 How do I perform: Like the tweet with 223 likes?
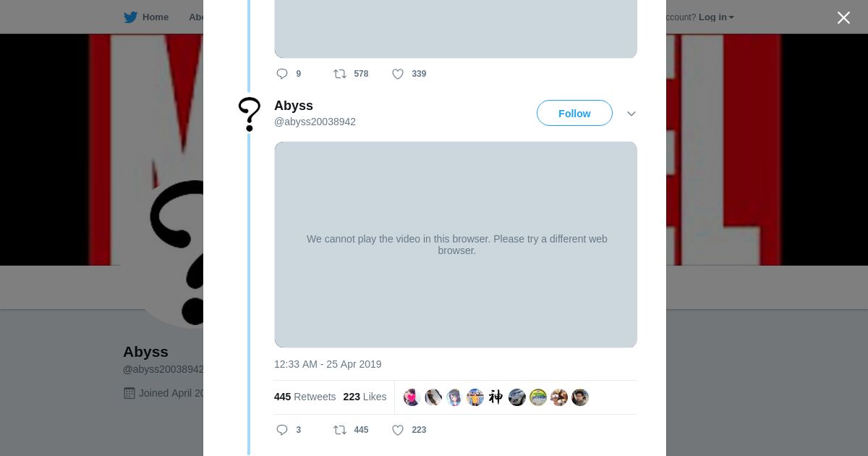398,430
